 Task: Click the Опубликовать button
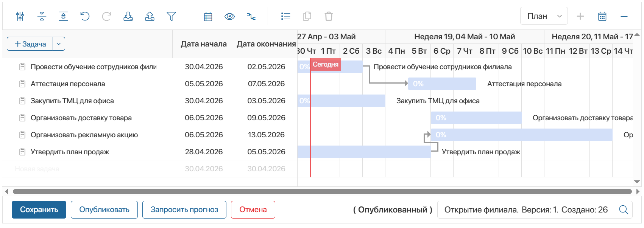point(104,209)
